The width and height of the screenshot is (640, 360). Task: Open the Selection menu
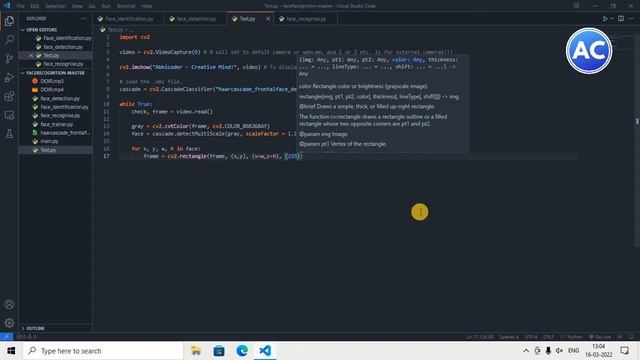click(x=55, y=6)
